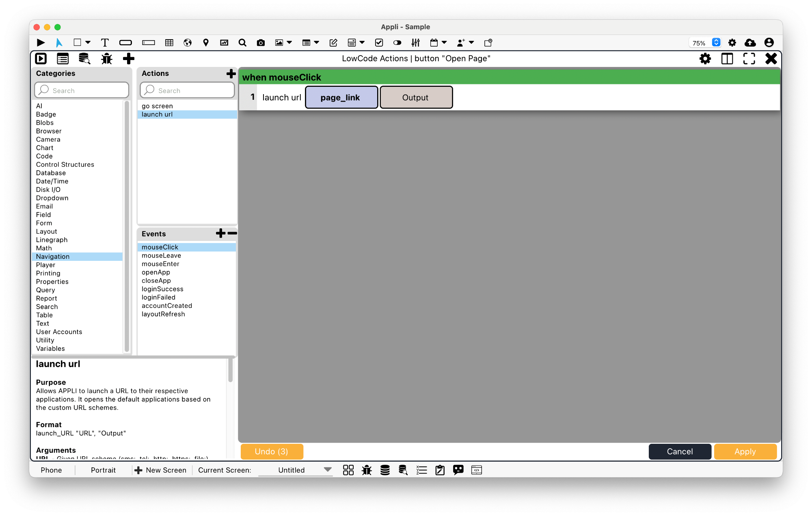
Task: Select the checkbox control tool
Action: point(379,43)
